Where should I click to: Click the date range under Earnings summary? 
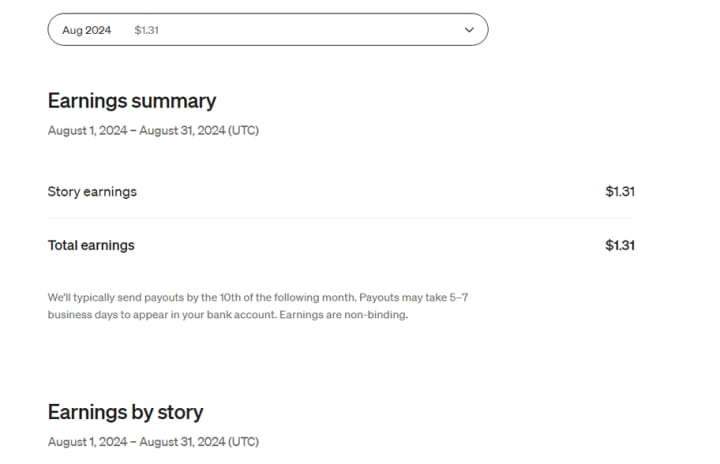tap(152, 130)
